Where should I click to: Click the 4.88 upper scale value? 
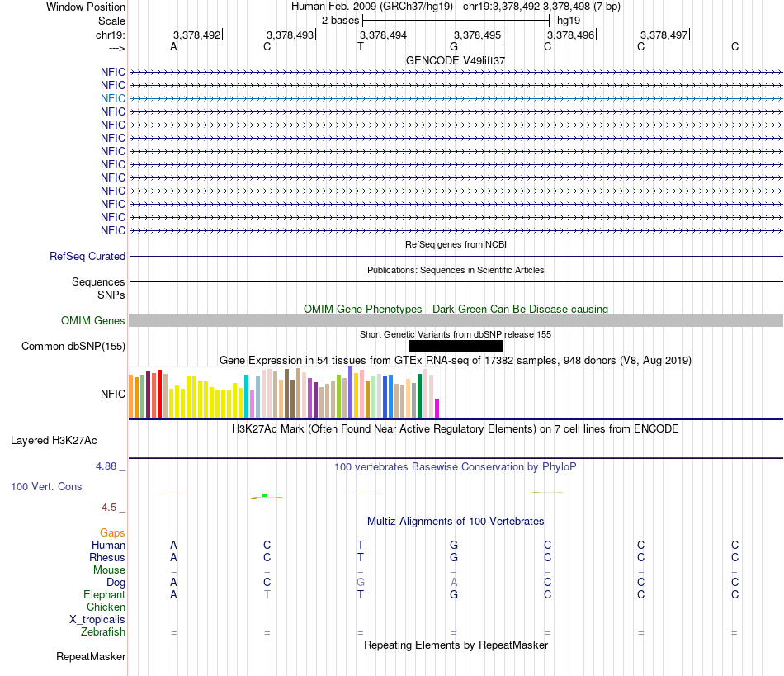tap(106, 466)
